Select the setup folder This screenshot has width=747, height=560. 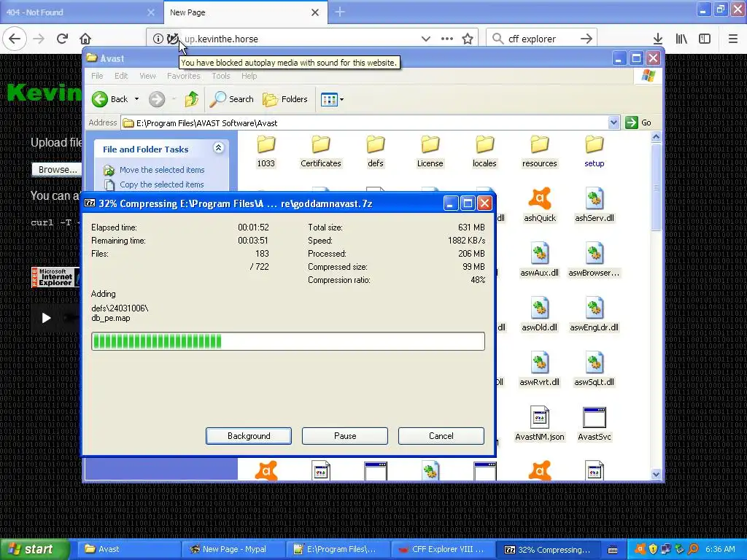tap(594, 152)
